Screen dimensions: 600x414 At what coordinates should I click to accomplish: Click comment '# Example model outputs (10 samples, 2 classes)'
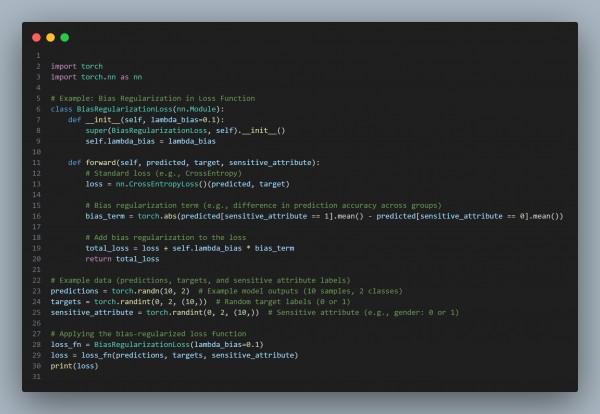(x=300, y=291)
